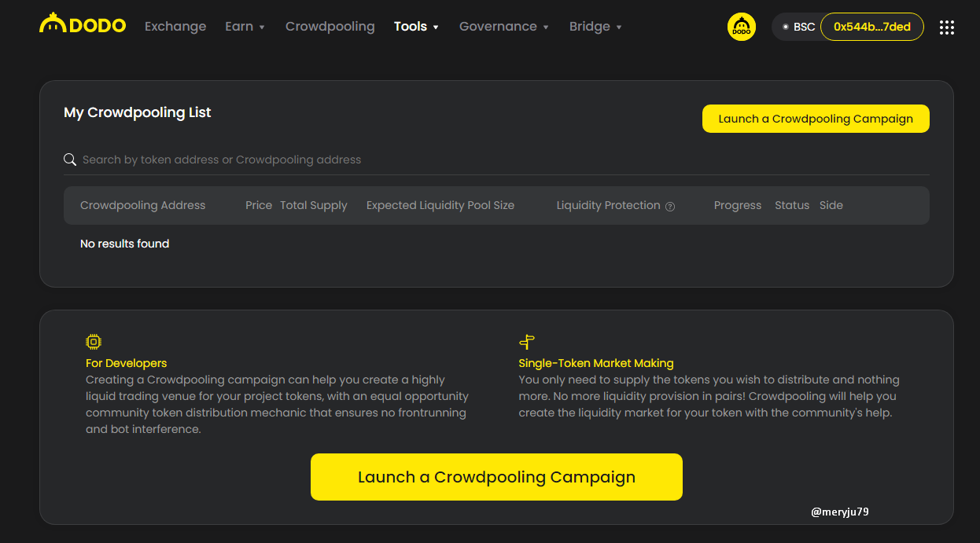
Task: Click the Single-Token Market Making heading
Action: click(596, 363)
